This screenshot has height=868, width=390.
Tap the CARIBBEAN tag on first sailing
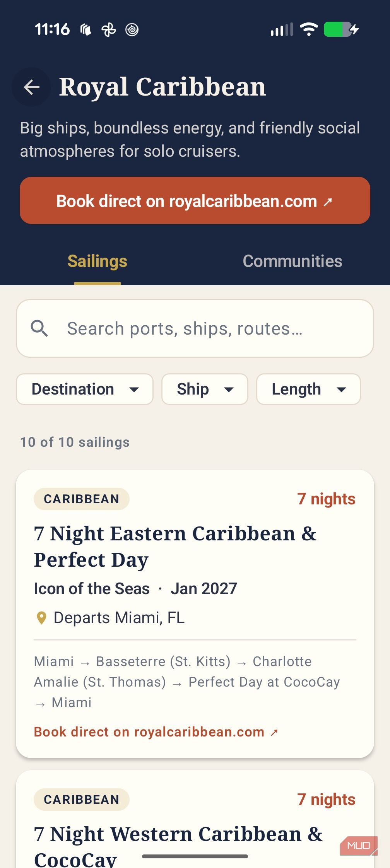tap(82, 499)
